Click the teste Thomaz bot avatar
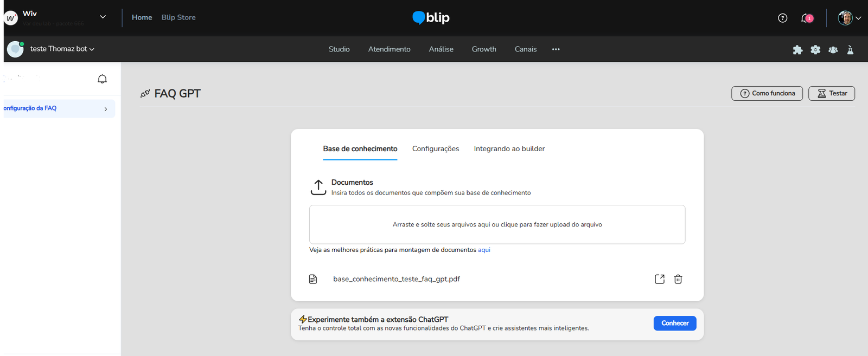This screenshot has width=868, height=356. point(15,49)
